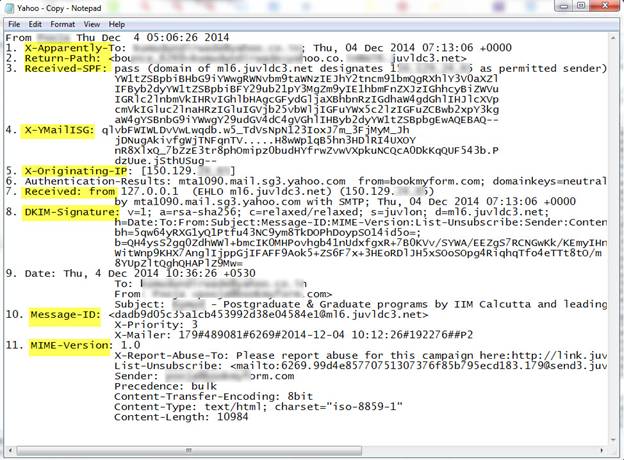
Task: Click the 'Content-Transfer-Encoding: 8bit' line
Action: click(213, 397)
